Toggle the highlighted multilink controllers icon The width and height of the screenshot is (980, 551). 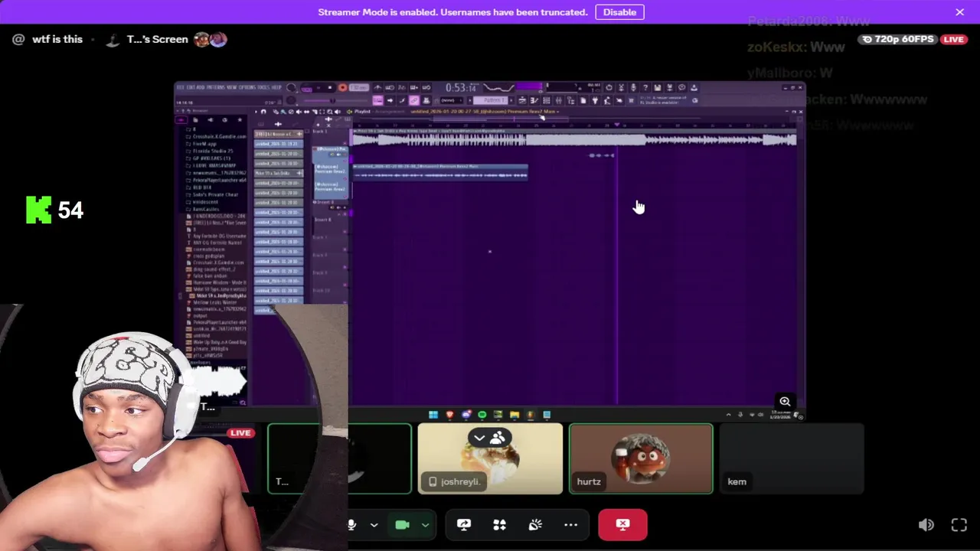click(x=414, y=100)
